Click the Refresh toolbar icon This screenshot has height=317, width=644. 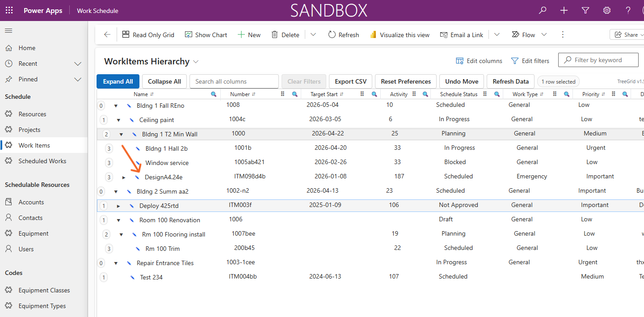[332, 34]
